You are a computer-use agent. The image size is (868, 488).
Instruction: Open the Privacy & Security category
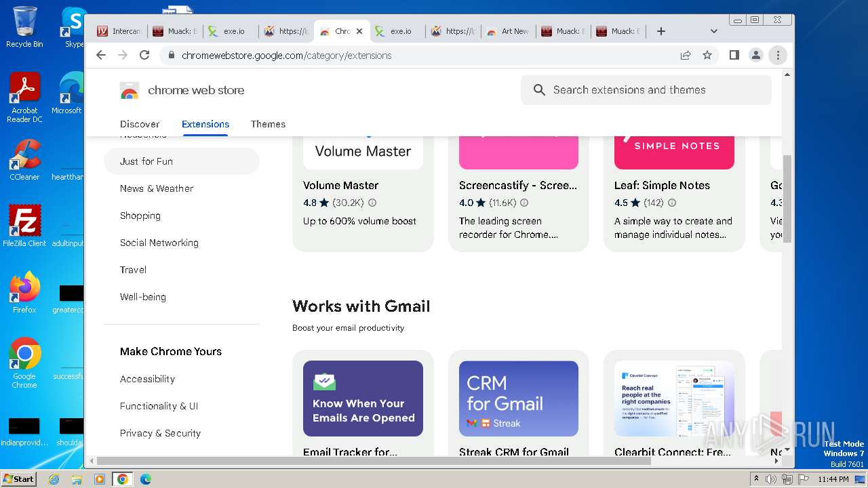(x=160, y=433)
